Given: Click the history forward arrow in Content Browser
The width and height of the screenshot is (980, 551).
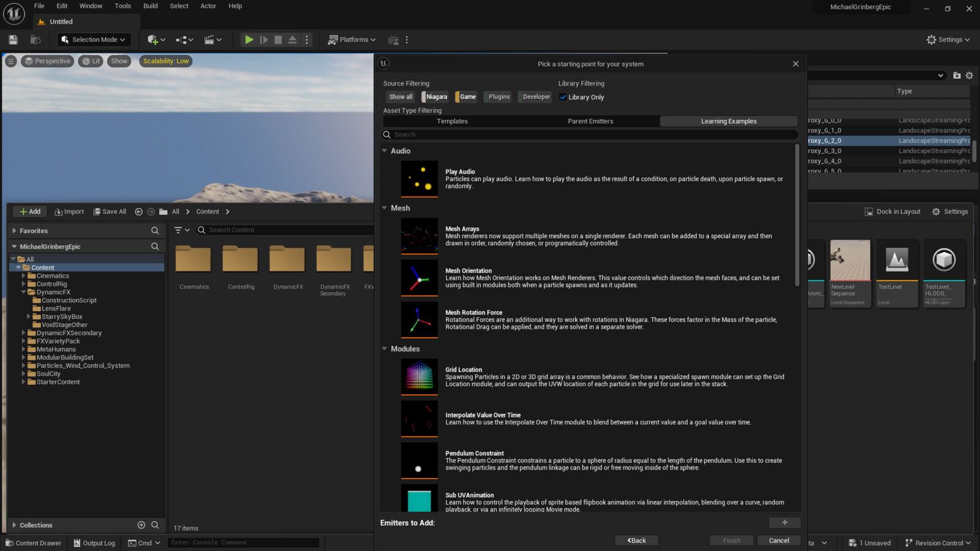Looking at the screenshot, I should point(151,212).
